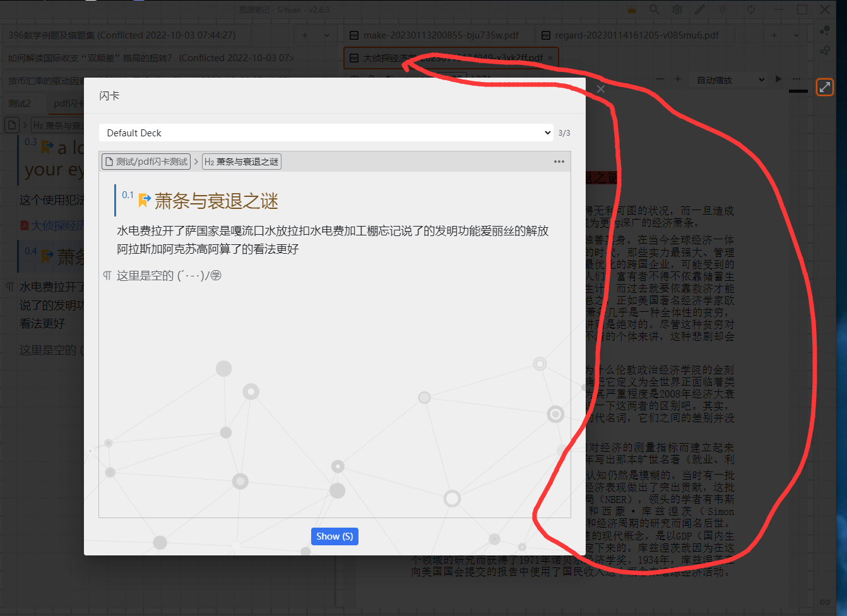Click the expand fullscreen arrows icon
Viewport: 847px width, 616px height.
coord(825,87)
